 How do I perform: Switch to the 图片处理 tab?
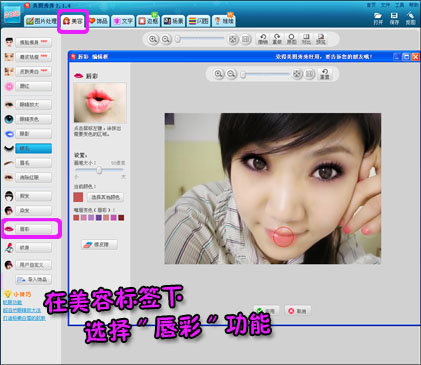click(x=41, y=21)
